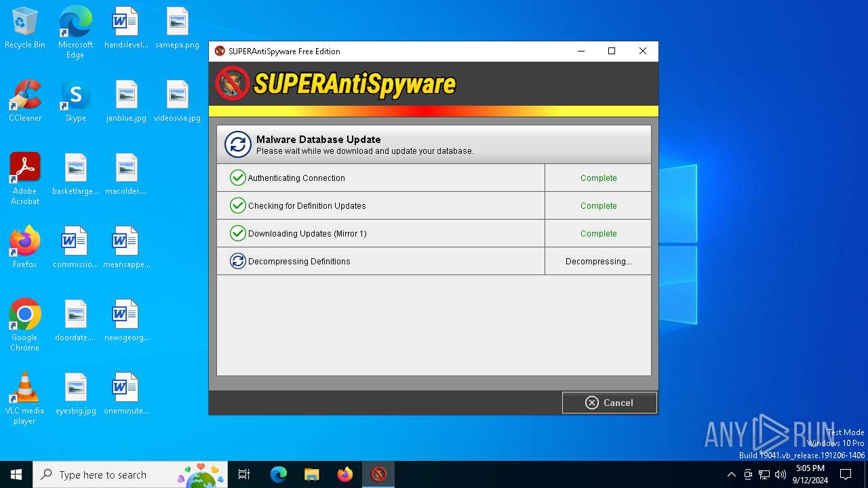
Task: Click SUPERAntiSpyware taskbar button
Action: point(378,474)
